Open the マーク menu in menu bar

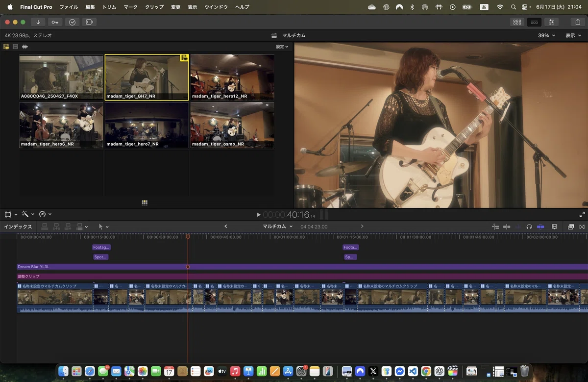coord(130,7)
